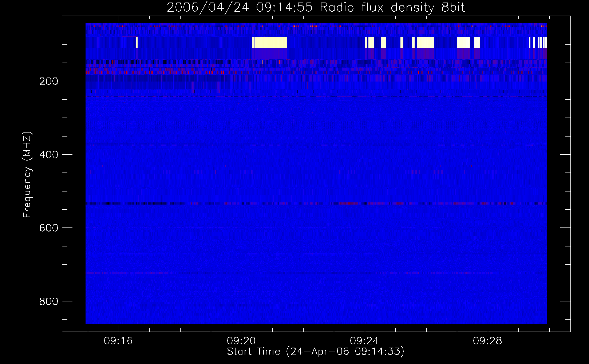Screen dimensions: 589x364
Task: Click the narrow bright burst after 09:16
Action: [x=137, y=43]
